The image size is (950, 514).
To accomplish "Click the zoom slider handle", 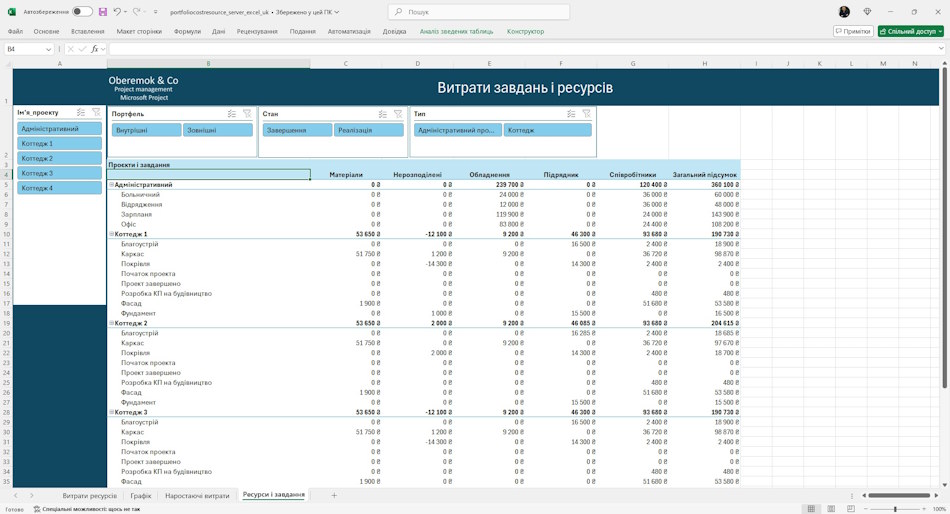I will [895, 509].
